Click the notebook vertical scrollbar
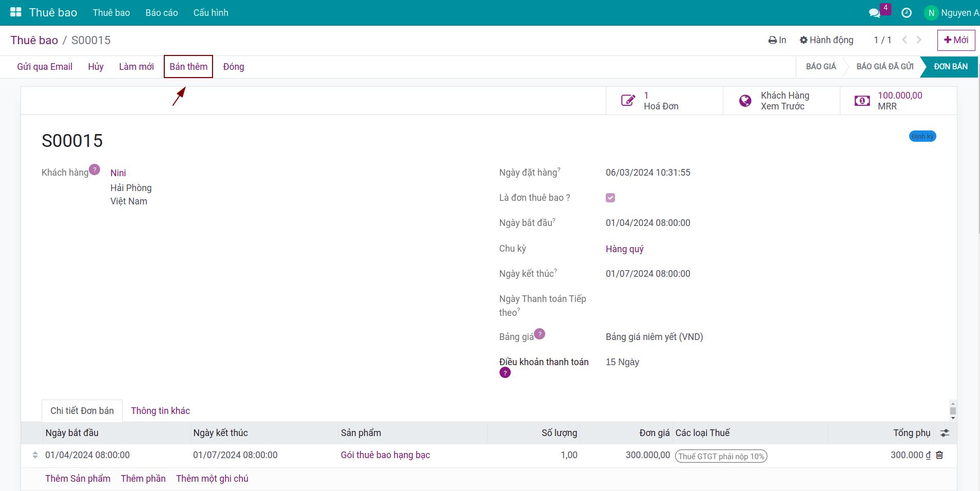Viewport: 980px width, 491px height. click(953, 410)
